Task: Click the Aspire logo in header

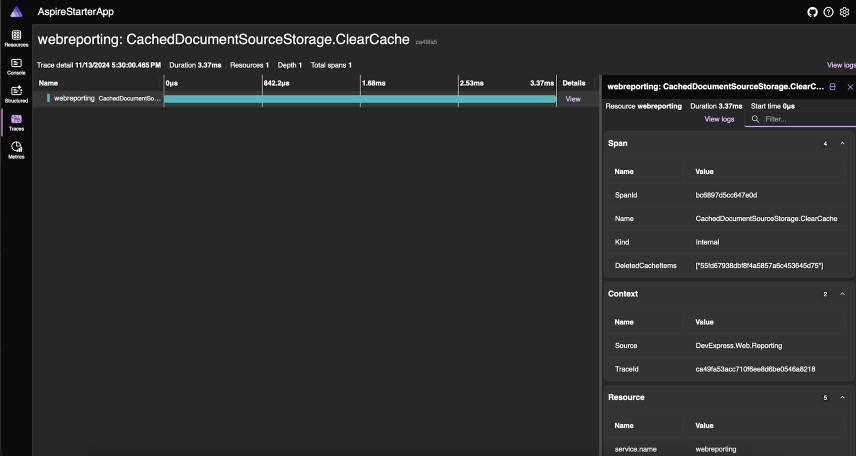Action: pos(16,12)
